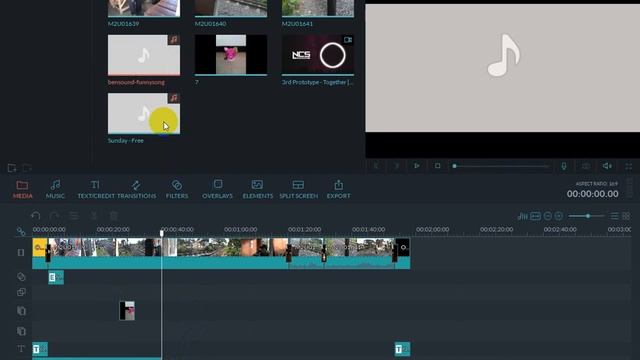Click the timeline playhead handle
640x360 pixels.
[x=162, y=233]
